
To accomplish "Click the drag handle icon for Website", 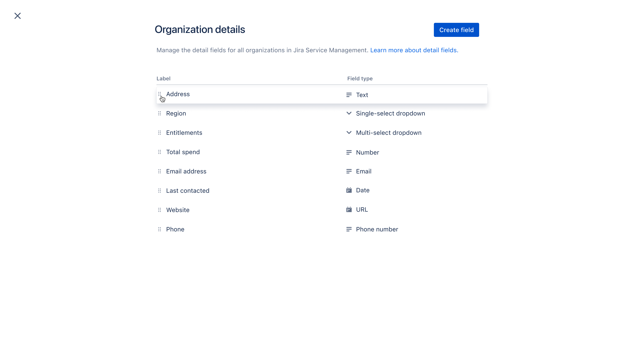I will pos(160,210).
